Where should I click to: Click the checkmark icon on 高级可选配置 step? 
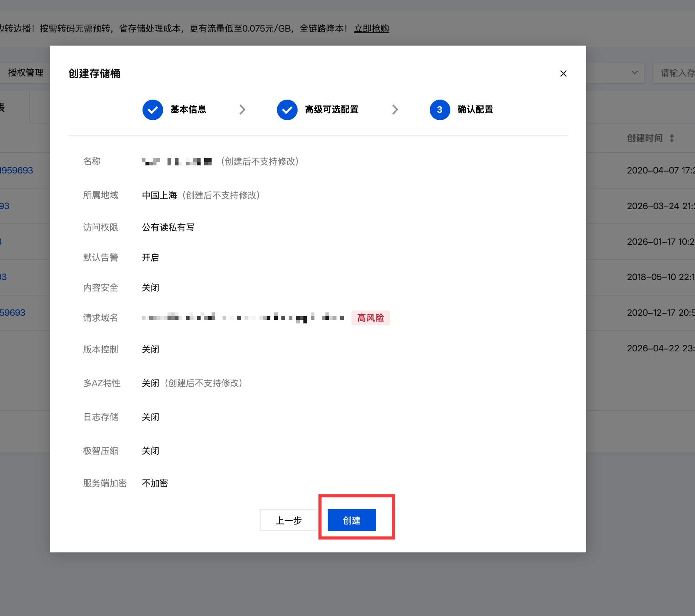[287, 110]
